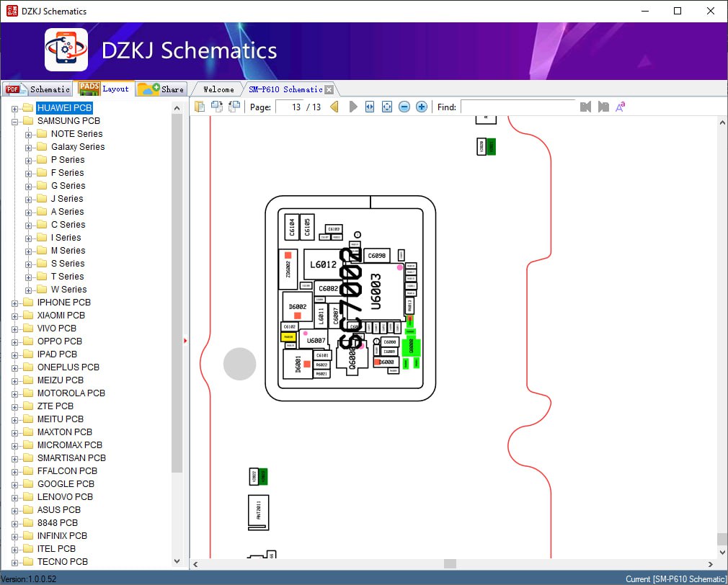
Task: Select the A Series folder
Action: (x=67, y=212)
